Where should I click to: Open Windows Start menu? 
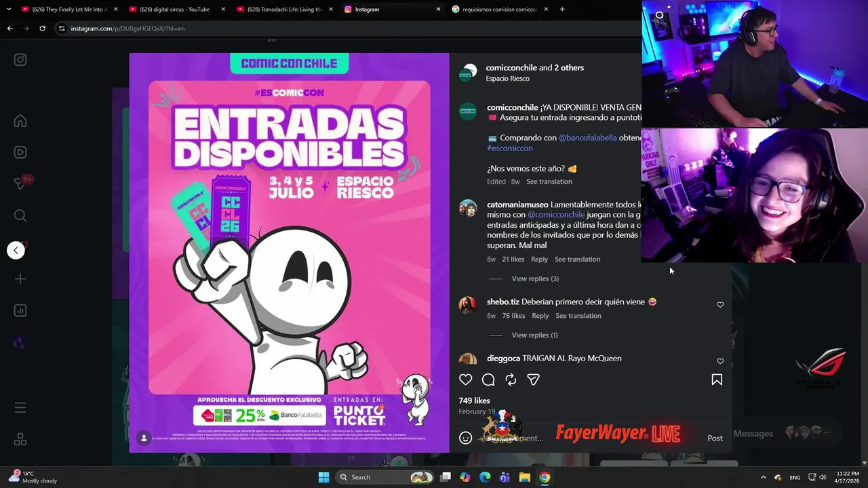coord(323,477)
